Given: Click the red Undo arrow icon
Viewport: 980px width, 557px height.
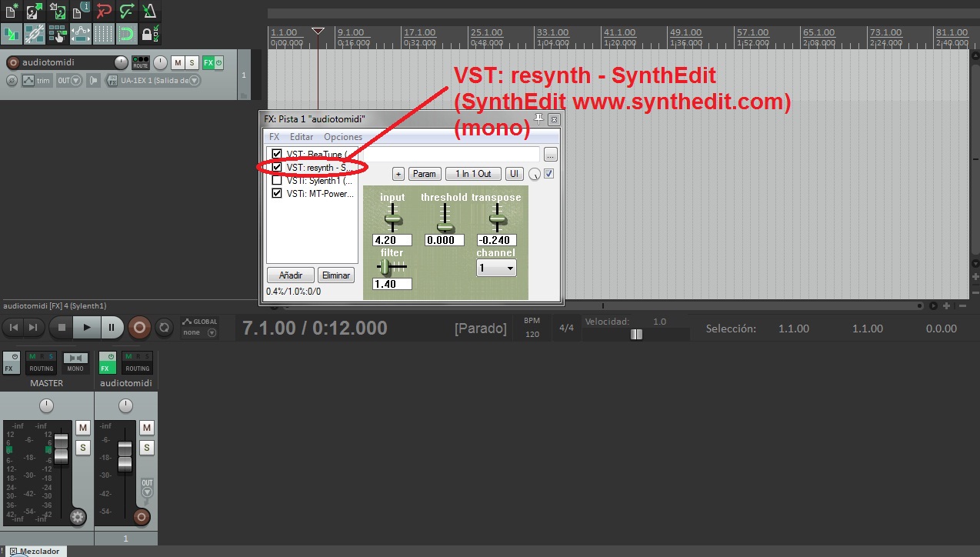Looking at the screenshot, I should coord(103,11).
